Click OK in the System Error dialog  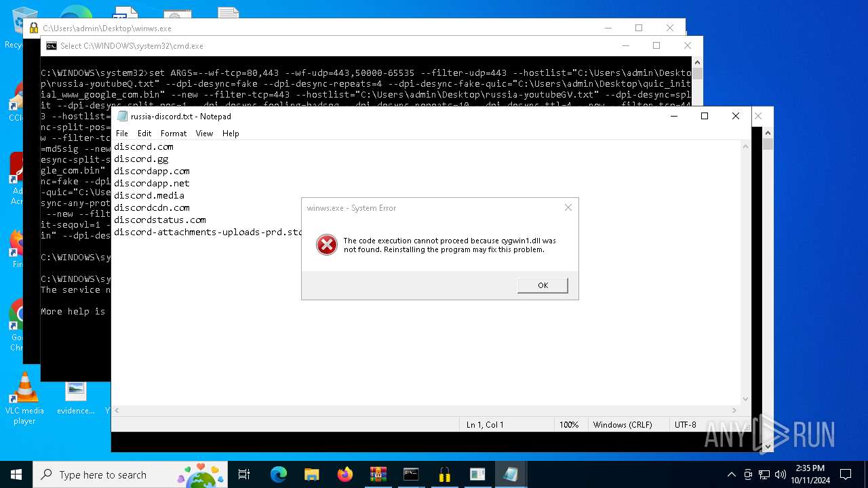[542, 285]
